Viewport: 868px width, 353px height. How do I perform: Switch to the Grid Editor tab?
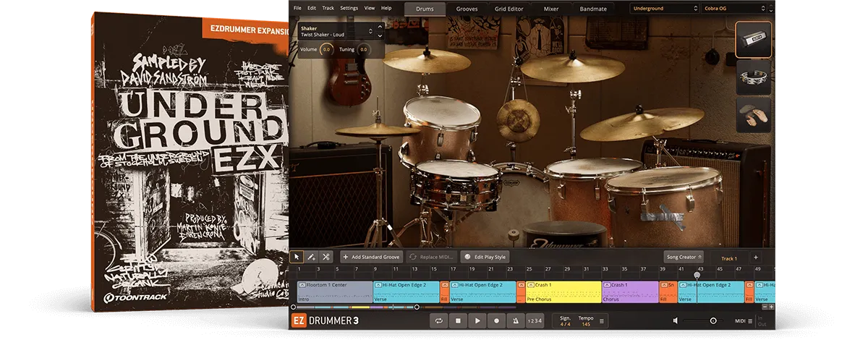point(509,9)
